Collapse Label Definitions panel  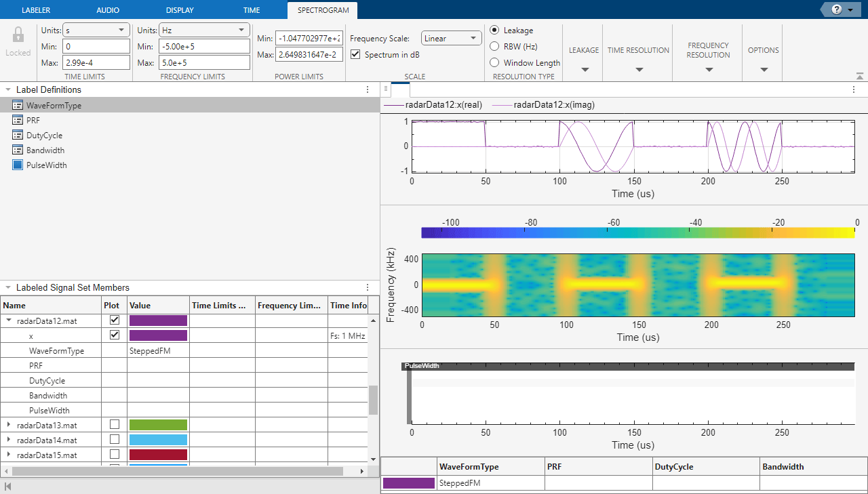point(7,89)
